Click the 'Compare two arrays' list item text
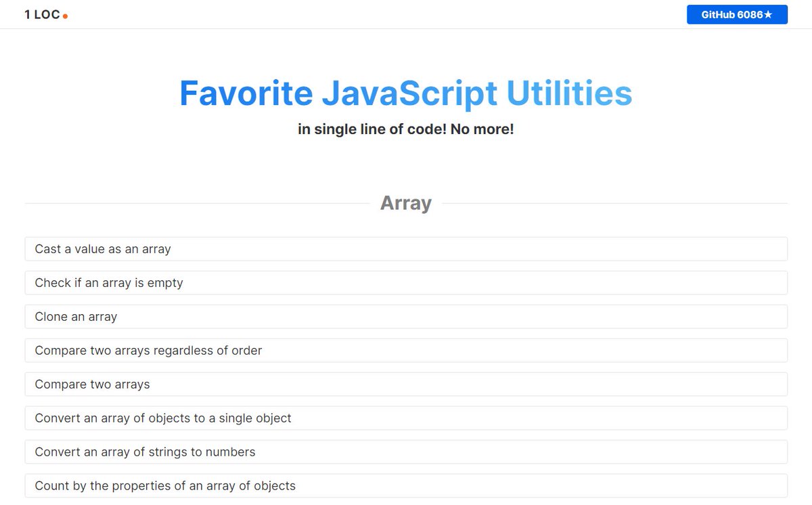The height and width of the screenshot is (505, 812). tap(92, 384)
